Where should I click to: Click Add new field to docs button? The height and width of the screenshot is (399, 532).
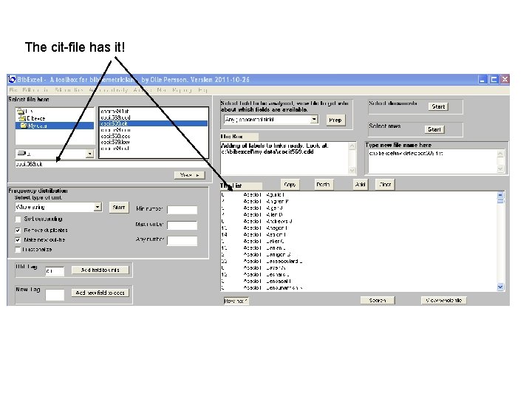(x=100, y=293)
